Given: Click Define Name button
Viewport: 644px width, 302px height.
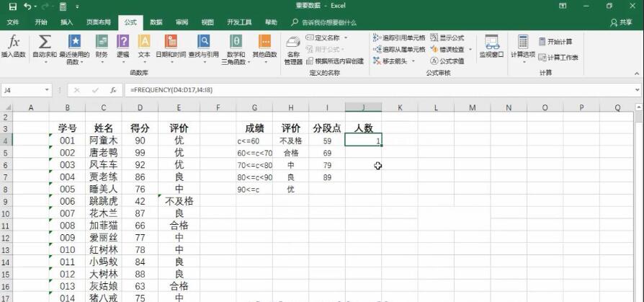Looking at the screenshot, I should click(x=323, y=37).
